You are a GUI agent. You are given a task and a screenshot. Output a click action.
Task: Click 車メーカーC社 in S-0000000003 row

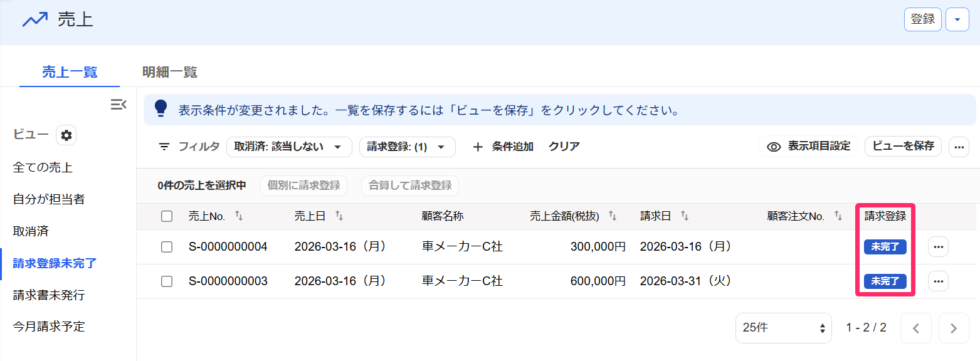click(462, 281)
